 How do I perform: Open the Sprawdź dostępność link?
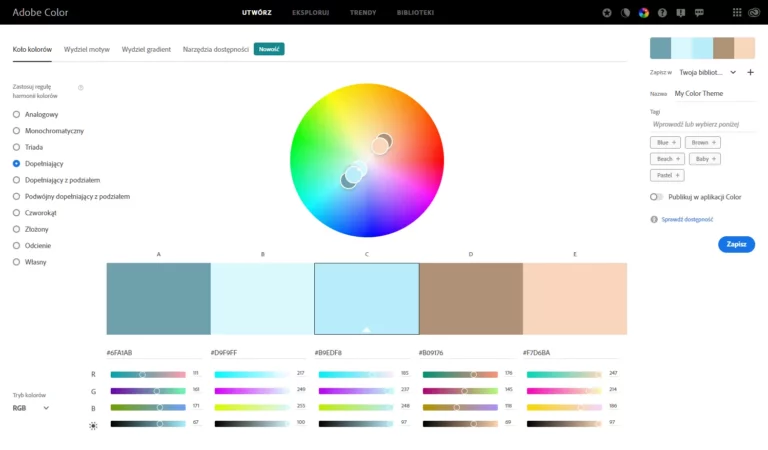(686, 219)
